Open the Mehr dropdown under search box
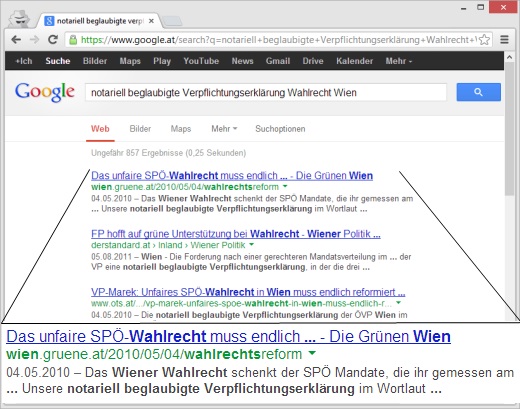This screenshot has height=409, width=520. coord(224,129)
